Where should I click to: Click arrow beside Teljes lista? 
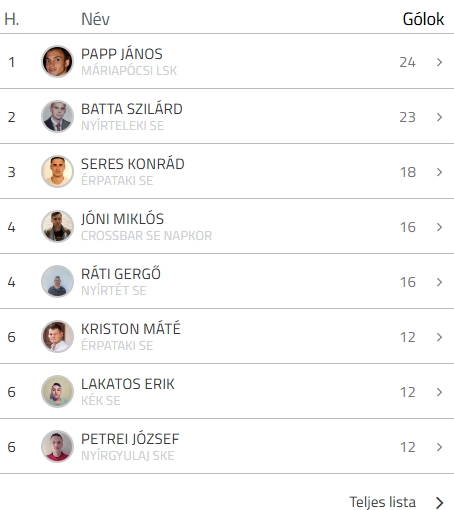440,502
